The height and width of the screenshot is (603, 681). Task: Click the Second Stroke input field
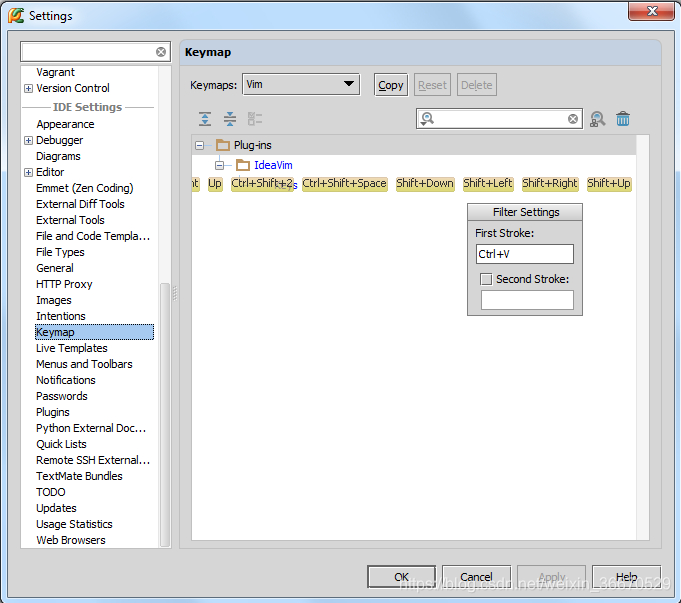[527, 300]
